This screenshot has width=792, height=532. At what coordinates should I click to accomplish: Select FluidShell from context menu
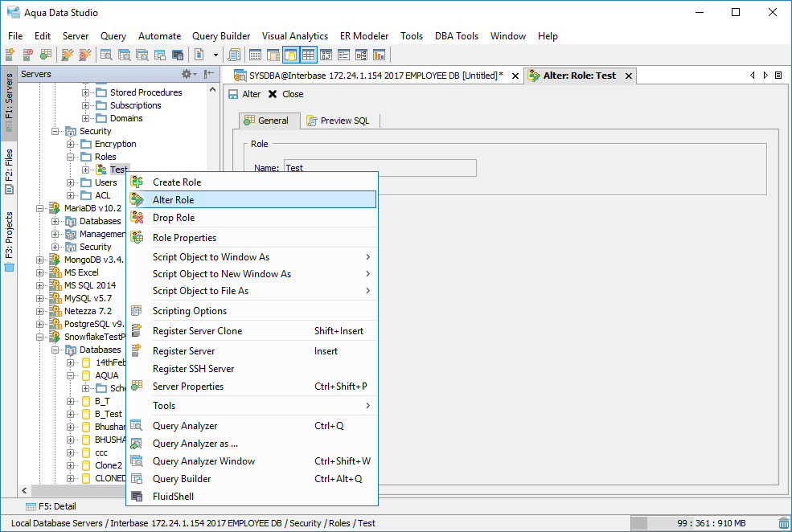click(252, 497)
